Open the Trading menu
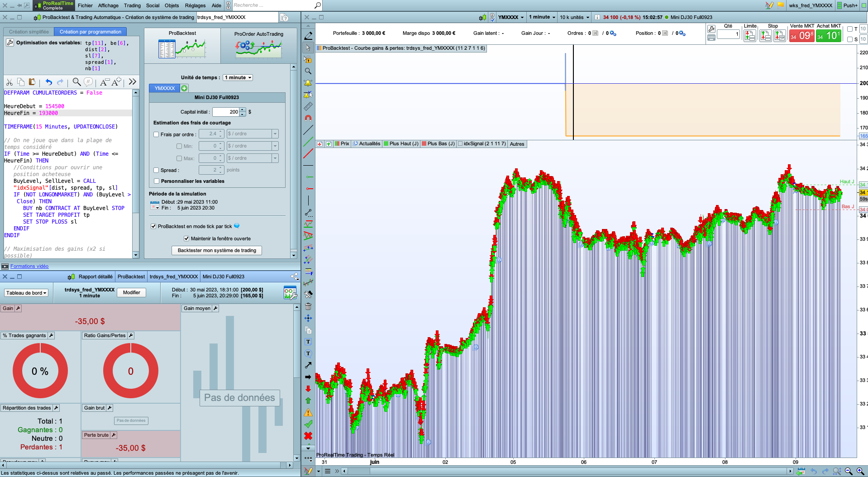 tap(132, 5)
